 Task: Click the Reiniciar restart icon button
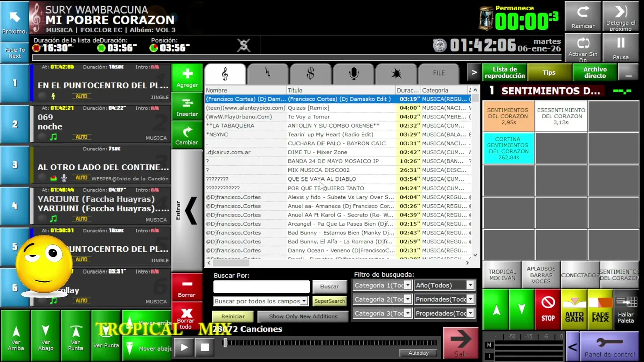click(583, 17)
